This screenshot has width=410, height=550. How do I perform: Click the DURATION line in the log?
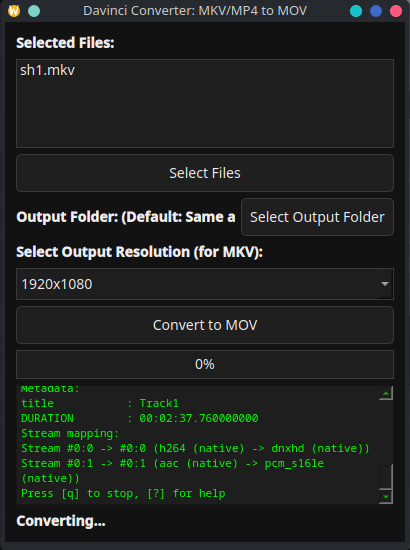pos(140,418)
